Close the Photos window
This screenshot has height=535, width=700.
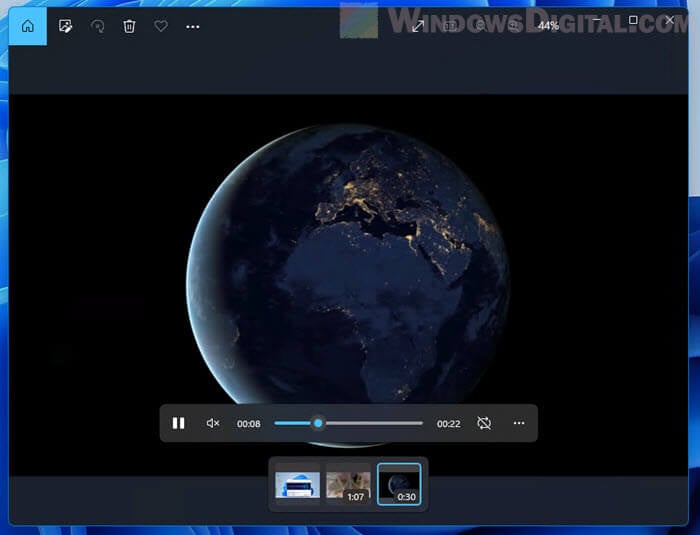click(669, 20)
